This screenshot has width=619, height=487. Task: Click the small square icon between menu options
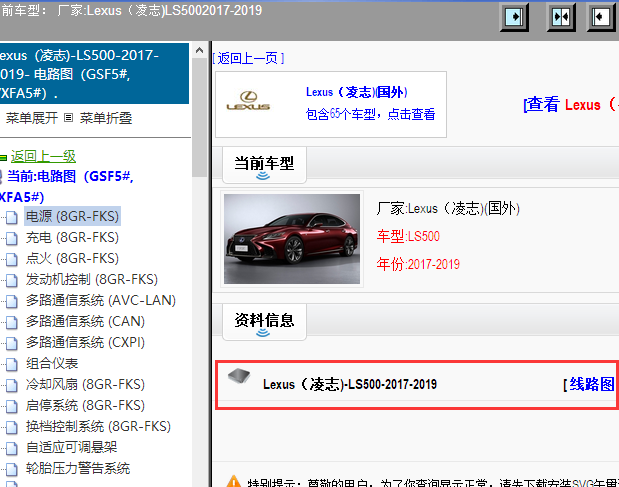69,118
